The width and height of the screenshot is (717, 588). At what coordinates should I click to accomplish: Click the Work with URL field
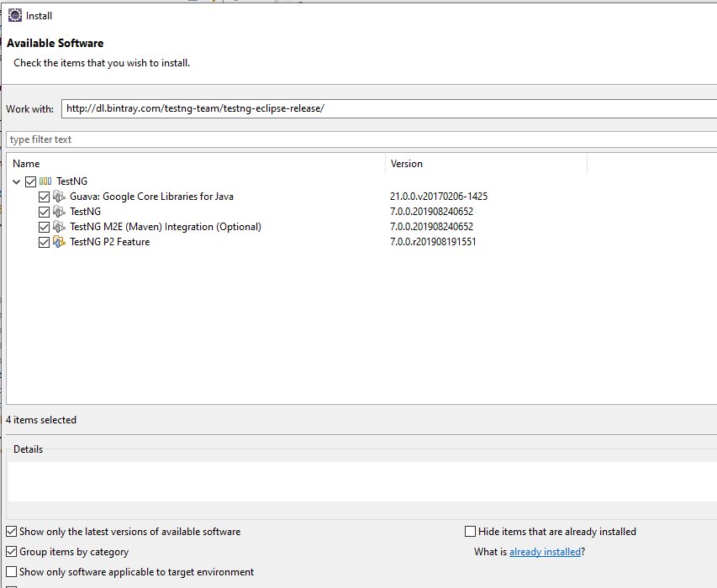click(x=389, y=108)
